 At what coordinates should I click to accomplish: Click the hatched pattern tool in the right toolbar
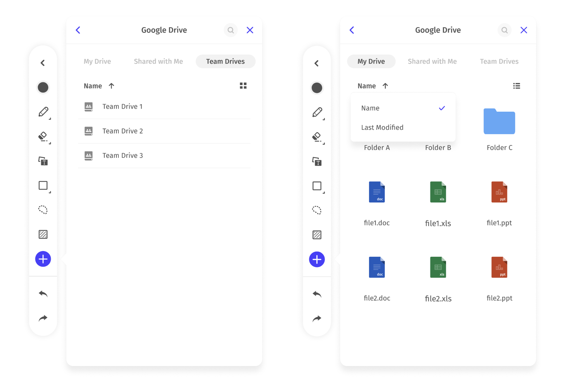317,235
